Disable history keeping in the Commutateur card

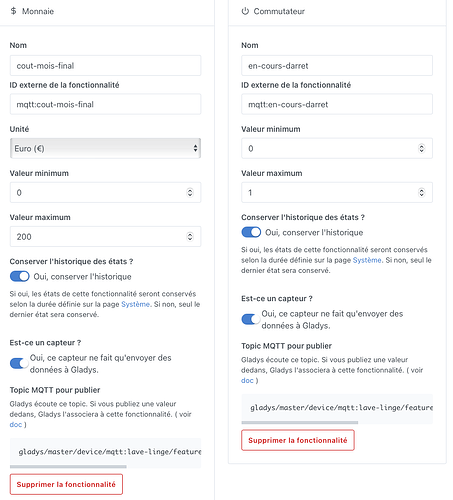(251, 232)
